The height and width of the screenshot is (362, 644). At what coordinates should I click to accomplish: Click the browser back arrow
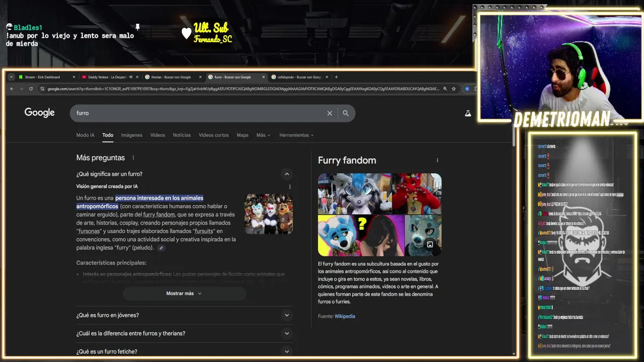[12, 89]
